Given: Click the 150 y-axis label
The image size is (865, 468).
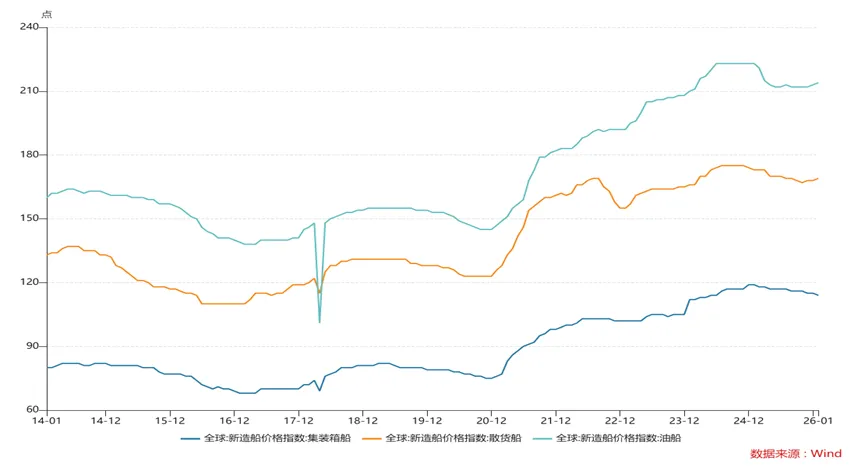Looking at the screenshot, I should pyautogui.click(x=29, y=219).
